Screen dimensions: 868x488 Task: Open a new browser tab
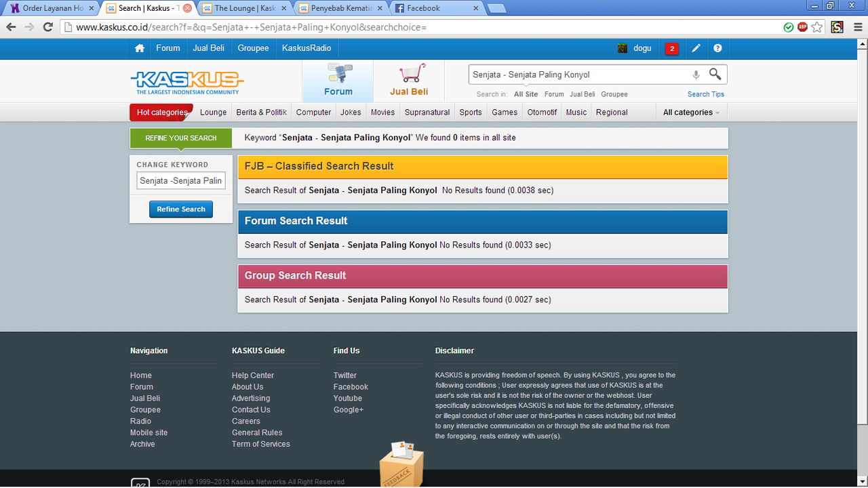496,9
